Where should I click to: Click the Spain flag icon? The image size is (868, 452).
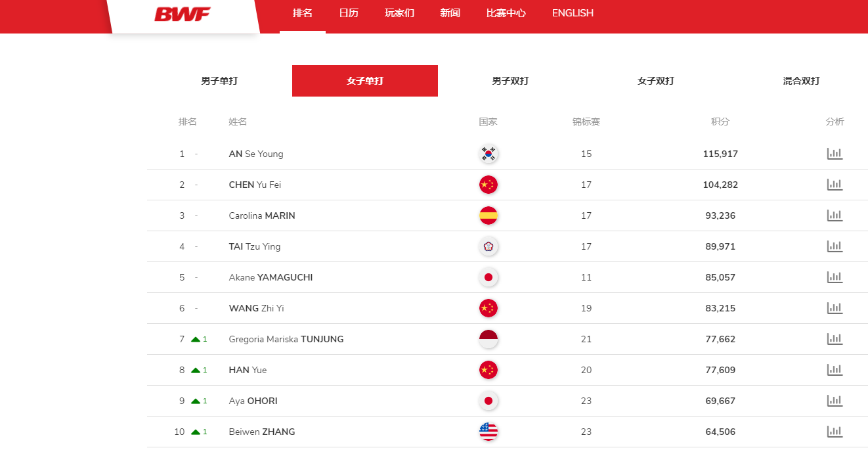(x=488, y=215)
